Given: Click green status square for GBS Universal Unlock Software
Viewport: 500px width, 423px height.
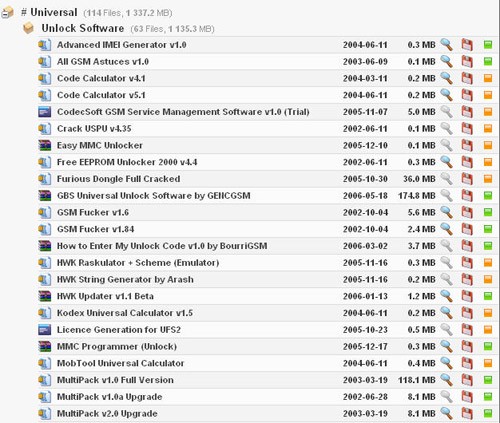Looking at the screenshot, I should coord(488,196).
